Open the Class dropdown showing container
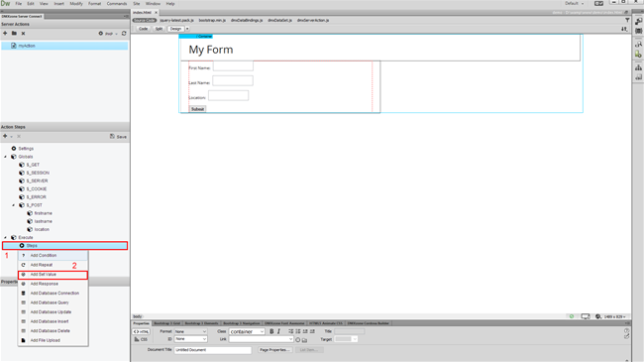Image resolution: width=644 pixels, height=362 pixels. pyautogui.click(x=247, y=331)
